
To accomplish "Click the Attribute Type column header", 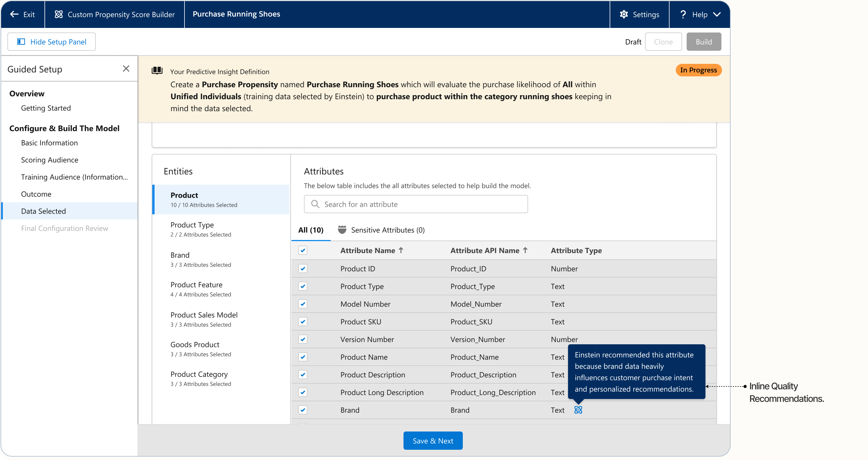I will click(576, 251).
